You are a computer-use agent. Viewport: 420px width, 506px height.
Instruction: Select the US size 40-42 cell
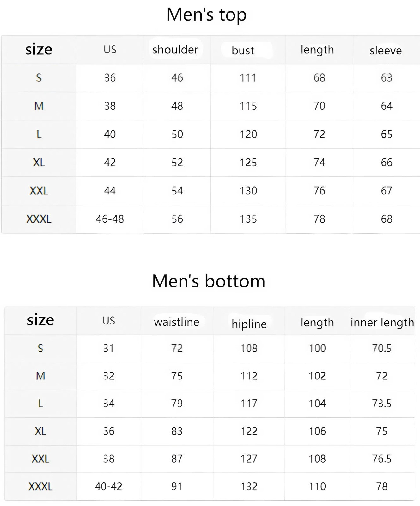click(x=108, y=486)
